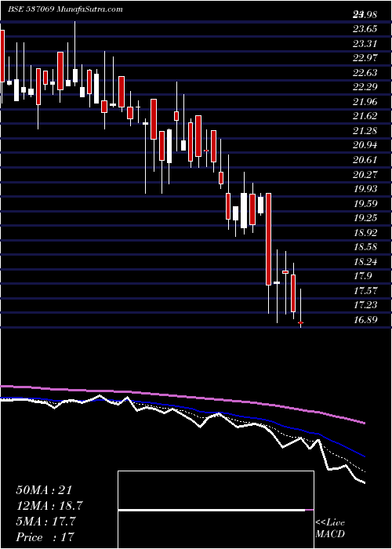Viewport: 392px width, 549px height.
Task: Click the 17.23 price axis label
Action: point(365,305)
